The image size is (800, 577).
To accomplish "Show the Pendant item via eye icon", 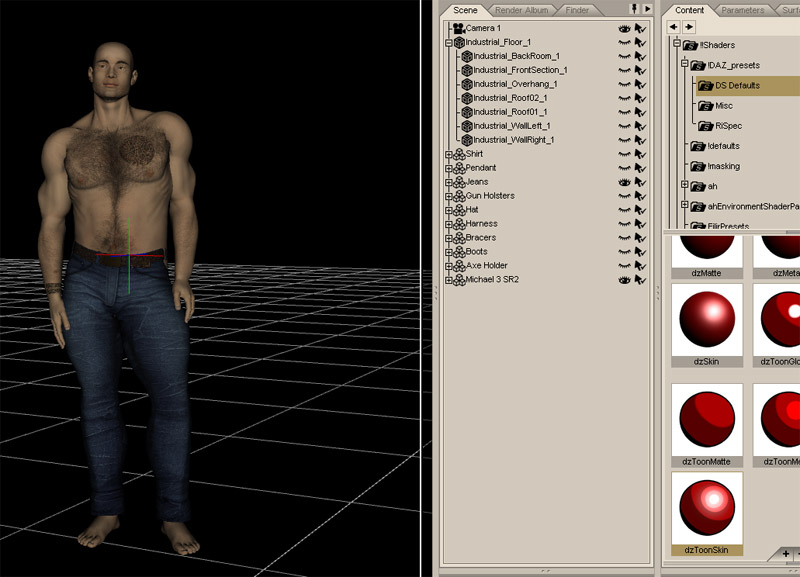I will click(x=624, y=168).
